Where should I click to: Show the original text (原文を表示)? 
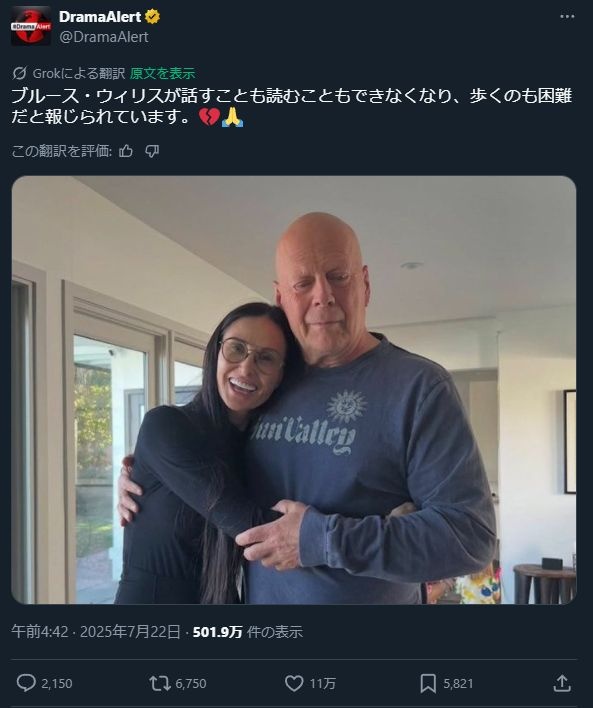163,73
